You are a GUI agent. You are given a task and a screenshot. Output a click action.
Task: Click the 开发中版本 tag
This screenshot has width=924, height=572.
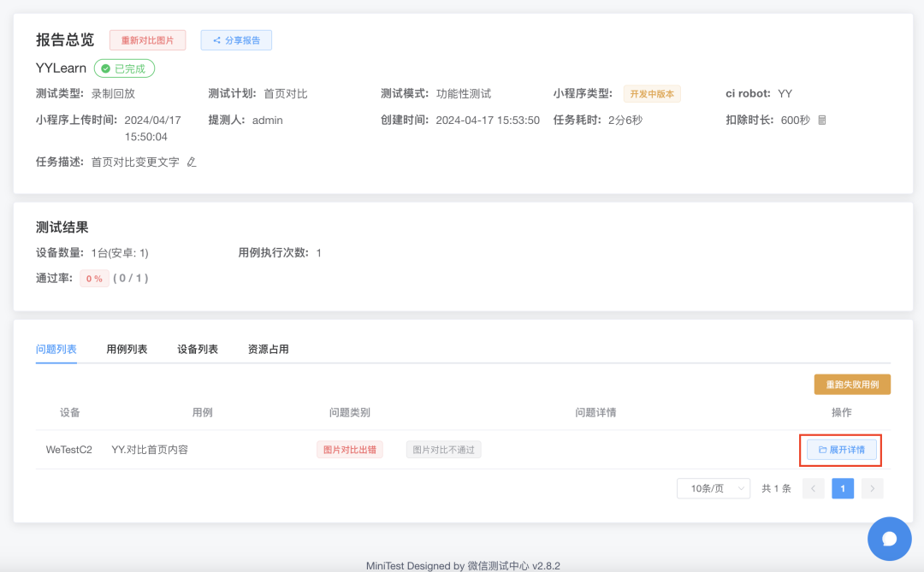652,94
